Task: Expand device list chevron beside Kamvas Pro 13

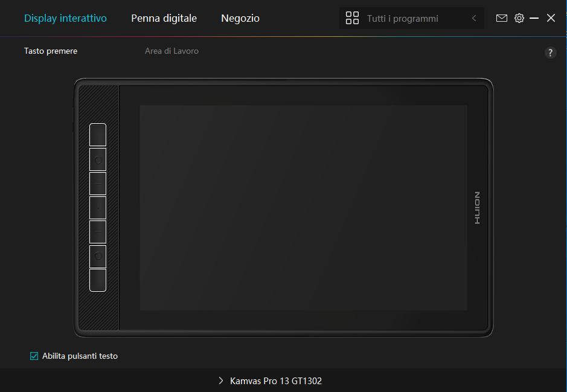Action: point(221,381)
